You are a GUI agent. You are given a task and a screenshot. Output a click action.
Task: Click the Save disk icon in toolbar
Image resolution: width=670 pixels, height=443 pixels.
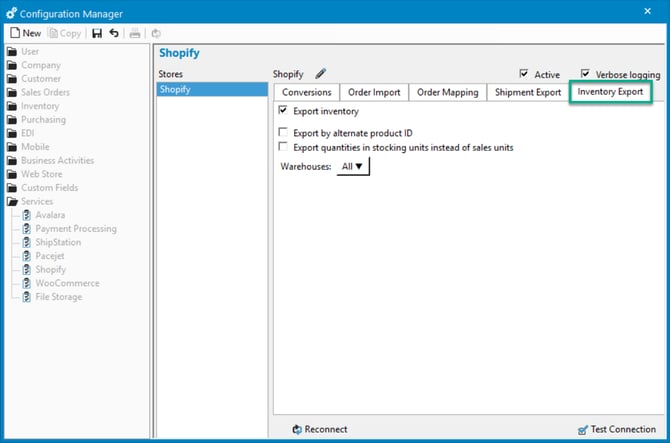pyautogui.click(x=97, y=33)
